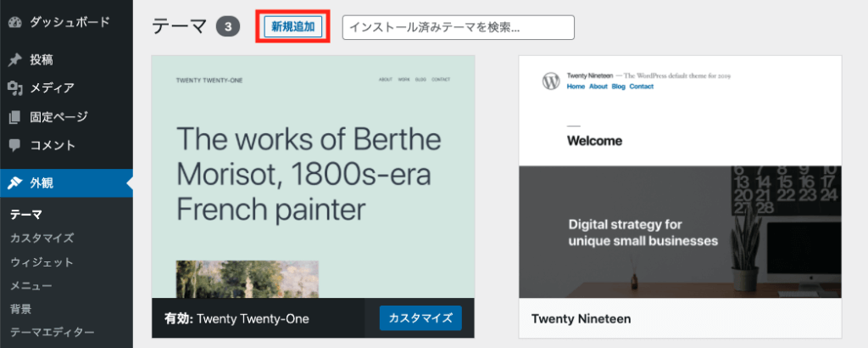Click the comment bubble icon
The width and height of the screenshot is (868, 348).
click(x=14, y=144)
